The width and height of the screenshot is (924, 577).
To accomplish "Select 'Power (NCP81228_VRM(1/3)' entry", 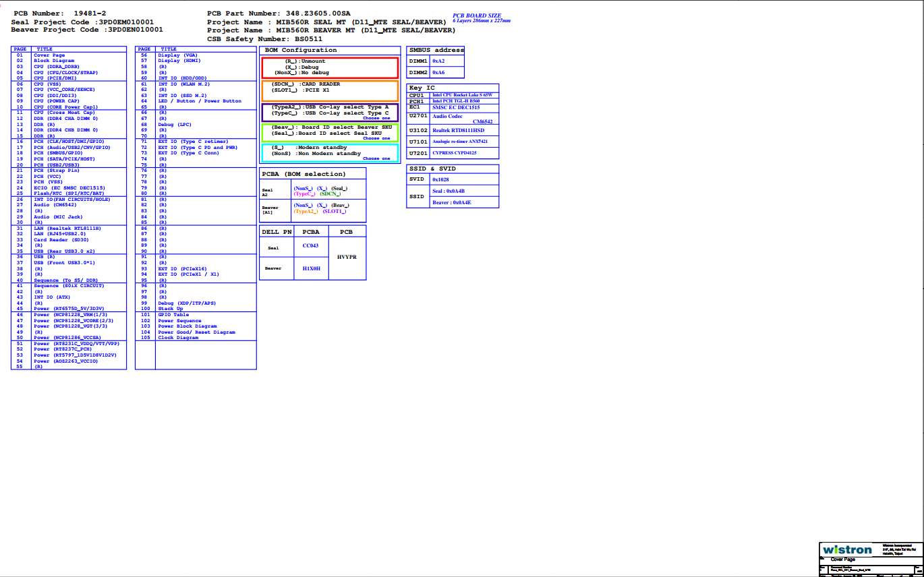I will click(70, 315).
